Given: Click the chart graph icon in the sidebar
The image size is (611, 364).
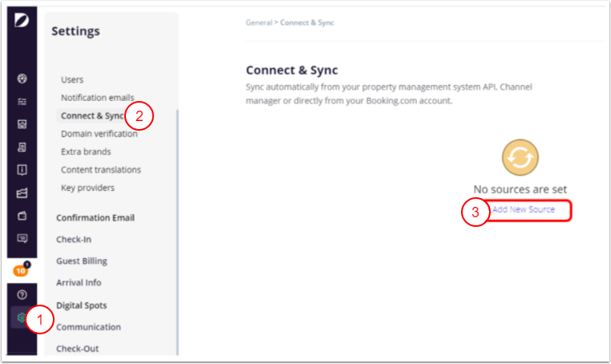Looking at the screenshot, I should point(22,192).
